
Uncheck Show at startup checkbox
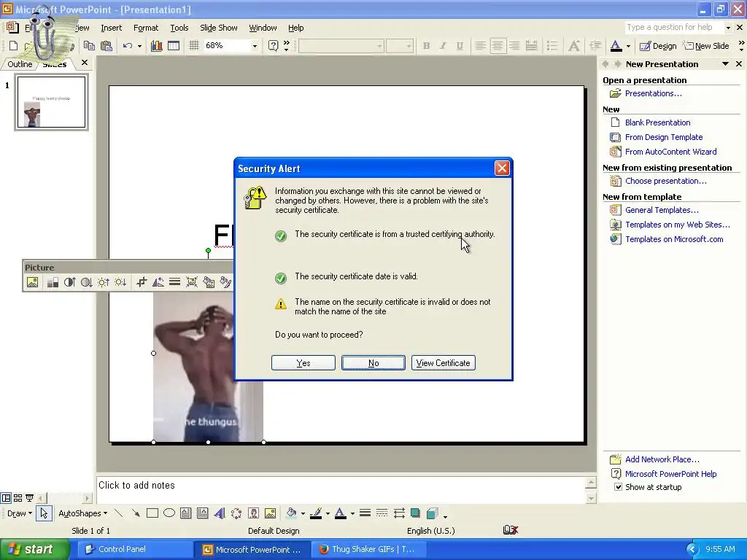tap(619, 486)
